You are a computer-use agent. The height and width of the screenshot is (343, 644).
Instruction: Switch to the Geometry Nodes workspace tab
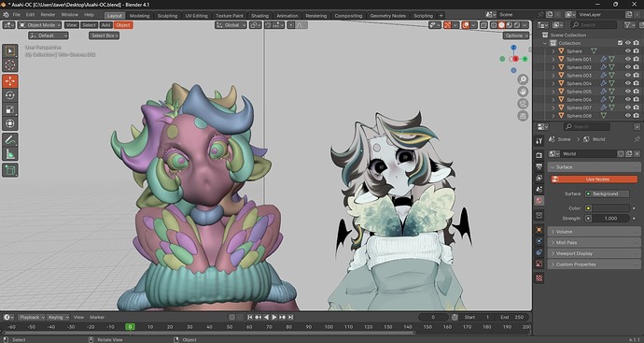point(387,16)
